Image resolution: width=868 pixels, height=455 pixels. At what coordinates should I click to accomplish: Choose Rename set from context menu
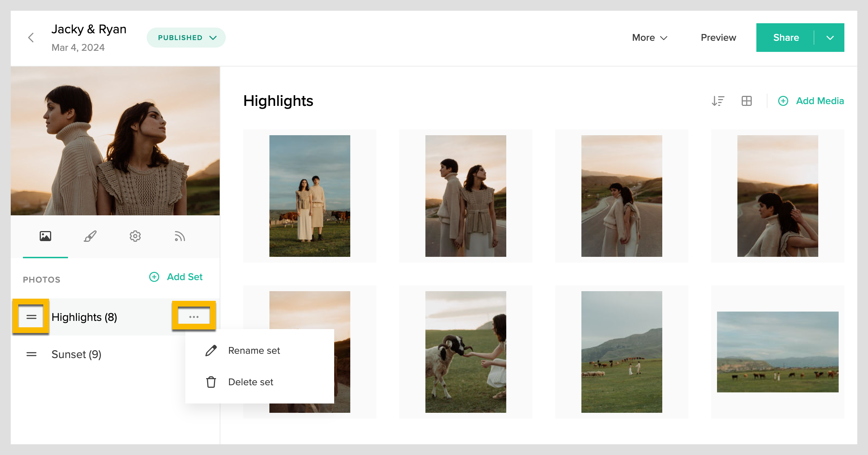254,351
